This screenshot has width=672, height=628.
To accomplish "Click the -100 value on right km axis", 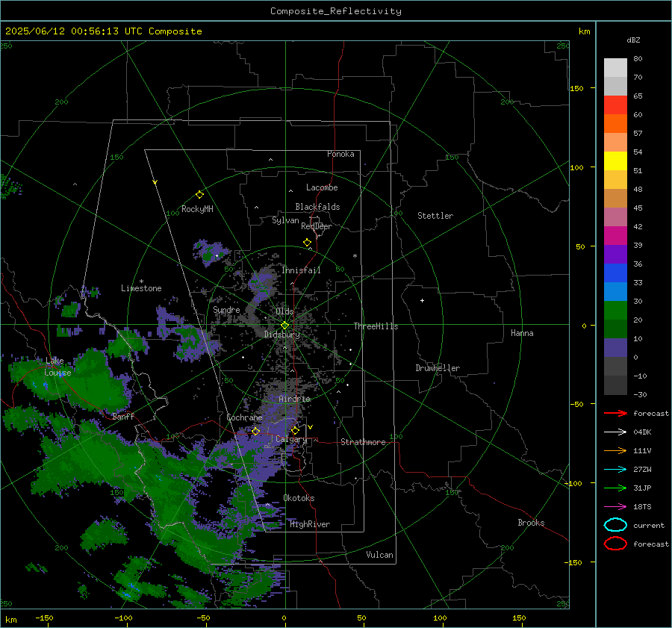I will pos(573,483).
